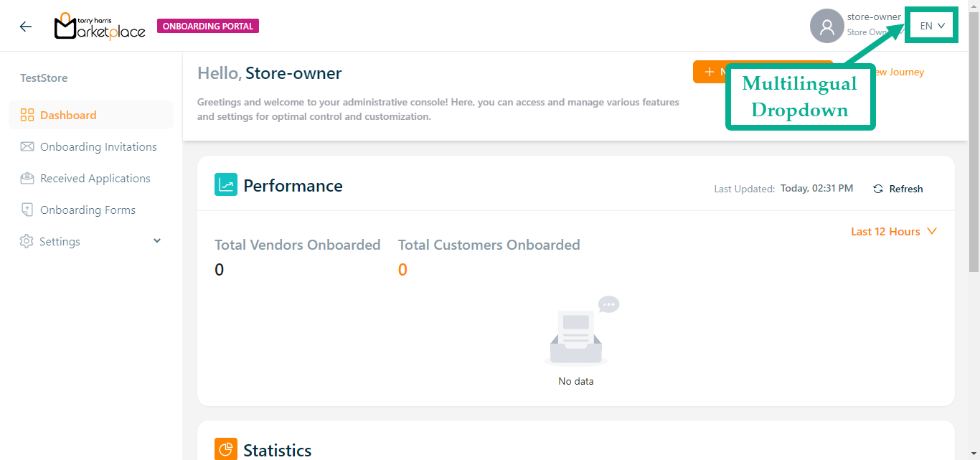This screenshot has width=980, height=460.
Task: Click the Performance chart icon
Action: point(226,185)
